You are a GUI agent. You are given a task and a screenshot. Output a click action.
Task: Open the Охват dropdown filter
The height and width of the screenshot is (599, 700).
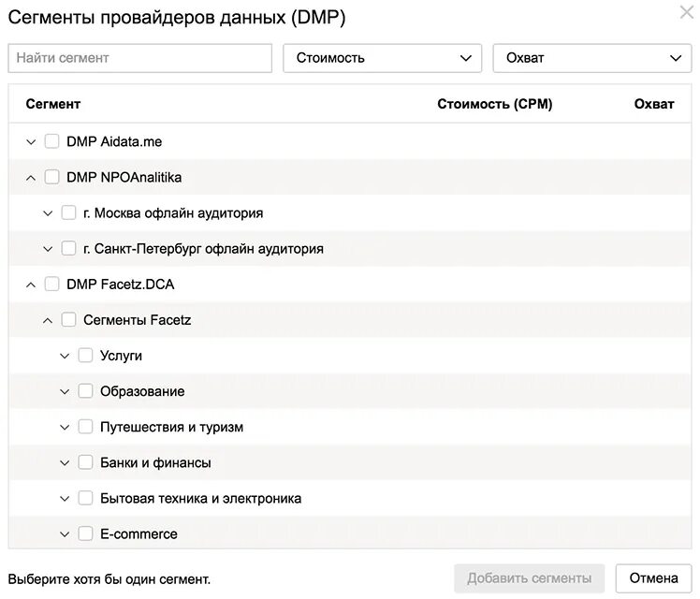coord(591,58)
